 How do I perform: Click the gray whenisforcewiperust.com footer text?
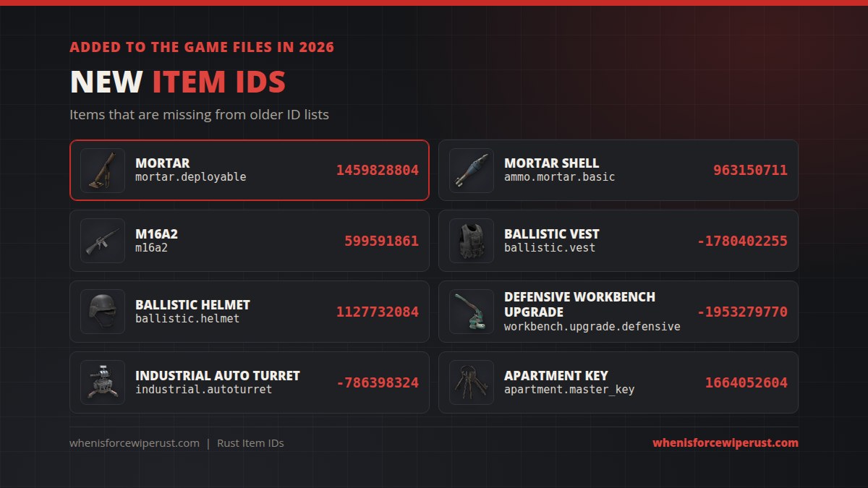click(x=135, y=443)
